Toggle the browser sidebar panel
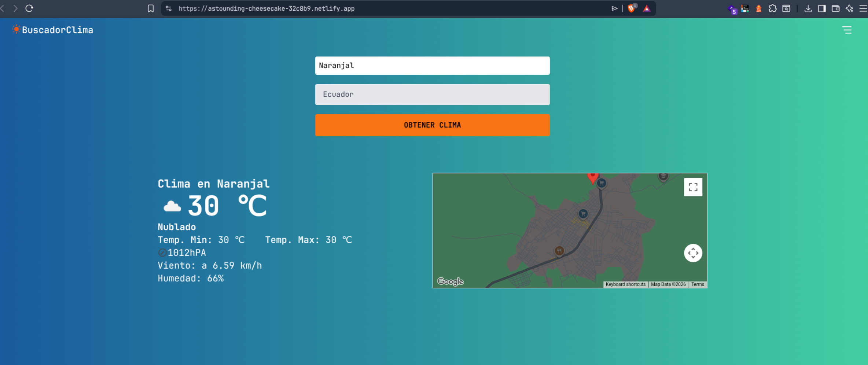Screen dimensions: 868x365 tap(822, 8)
